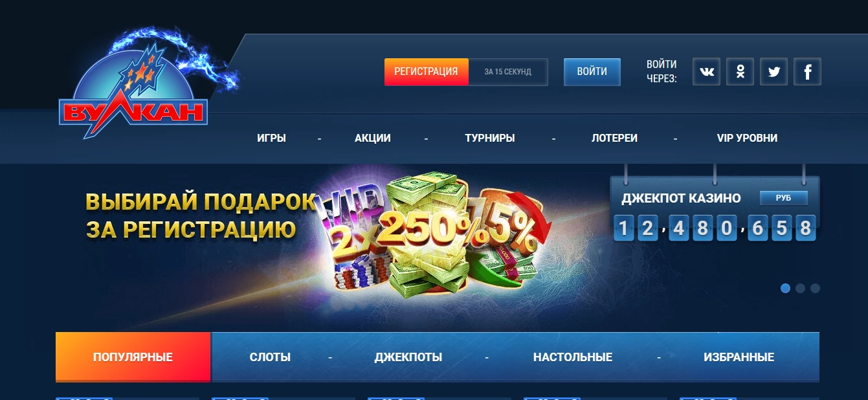This screenshot has width=868, height=400.
Task: Click the ВОЙТИ login button
Action: [592, 72]
